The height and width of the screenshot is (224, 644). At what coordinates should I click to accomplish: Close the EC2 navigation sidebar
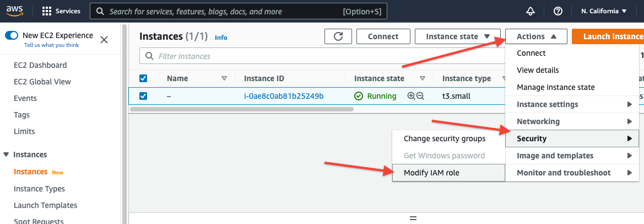tap(104, 40)
